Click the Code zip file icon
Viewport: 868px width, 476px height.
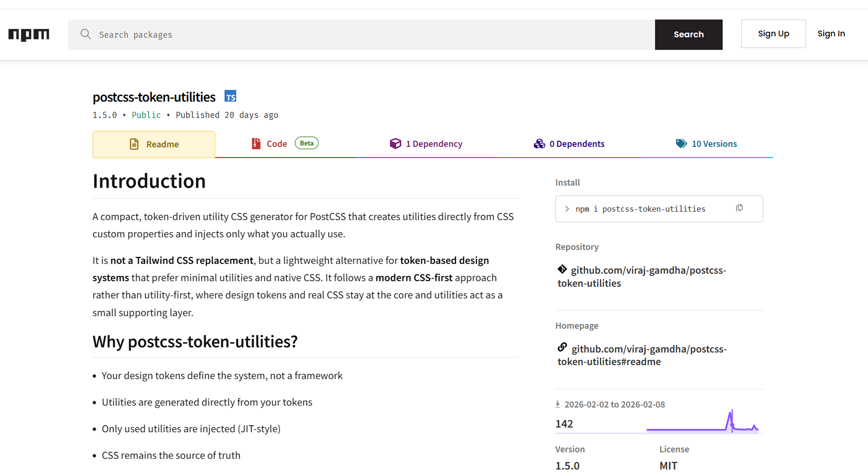pos(256,144)
